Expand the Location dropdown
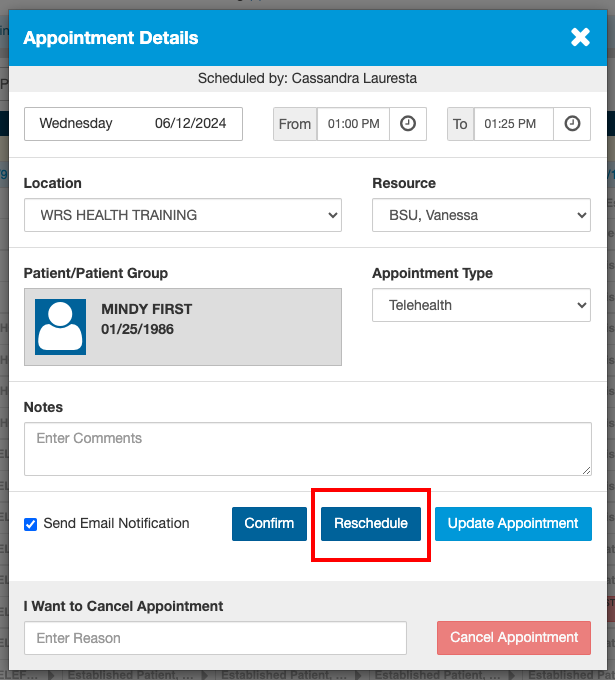The width and height of the screenshot is (615, 680). click(183, 215)
